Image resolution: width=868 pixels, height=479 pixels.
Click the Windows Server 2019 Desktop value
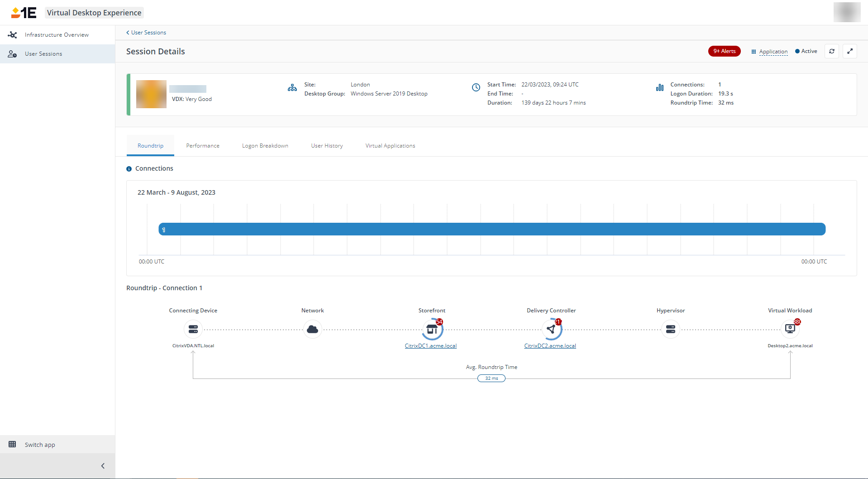pyautogui.click(x=389, y=94)
